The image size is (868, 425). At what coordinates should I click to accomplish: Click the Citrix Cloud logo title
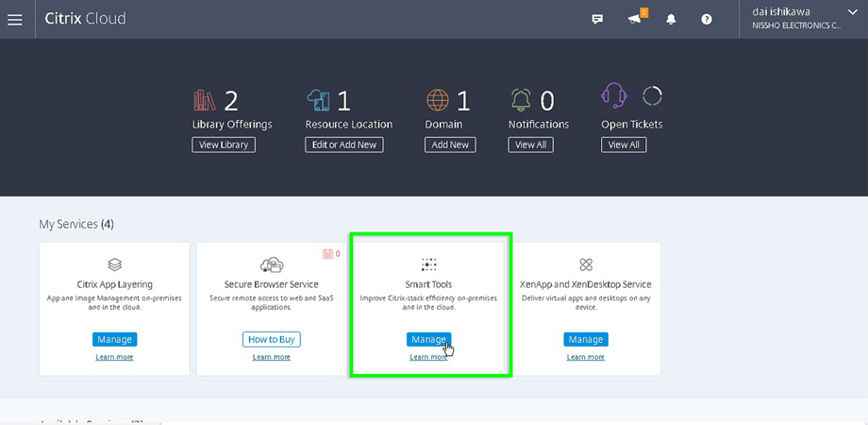(85, 19)
